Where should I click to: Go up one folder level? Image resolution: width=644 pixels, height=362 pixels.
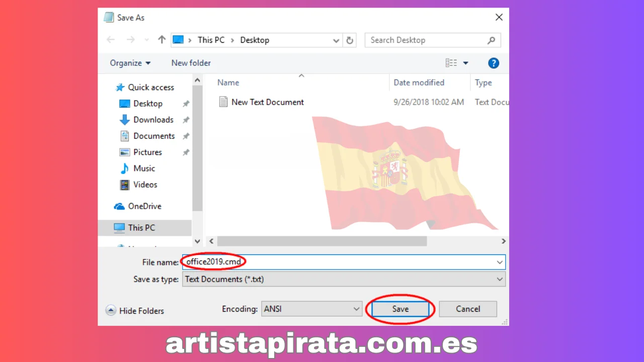(162, 40)
